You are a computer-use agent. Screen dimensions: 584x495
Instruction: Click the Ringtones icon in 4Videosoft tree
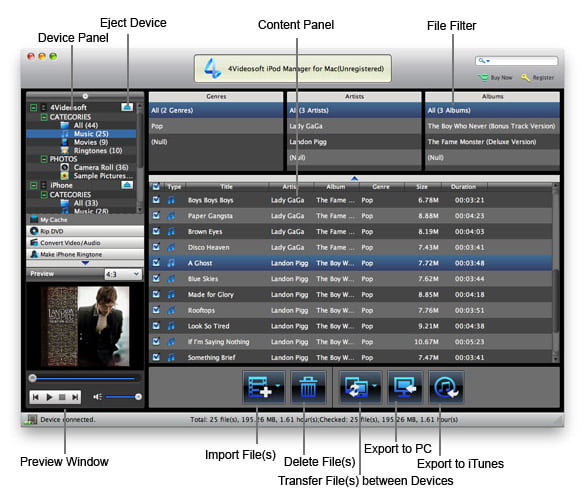[x=65, y=150]
